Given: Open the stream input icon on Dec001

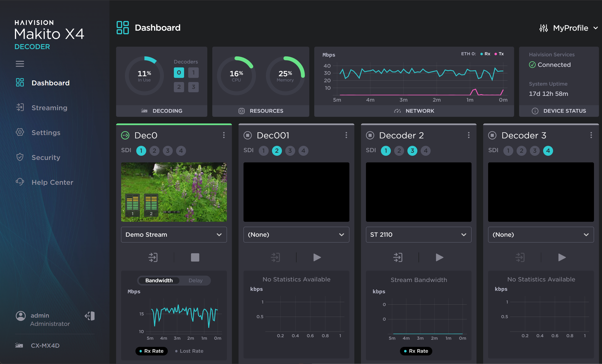Looking at the screenshot, I should tap(275, 257).
